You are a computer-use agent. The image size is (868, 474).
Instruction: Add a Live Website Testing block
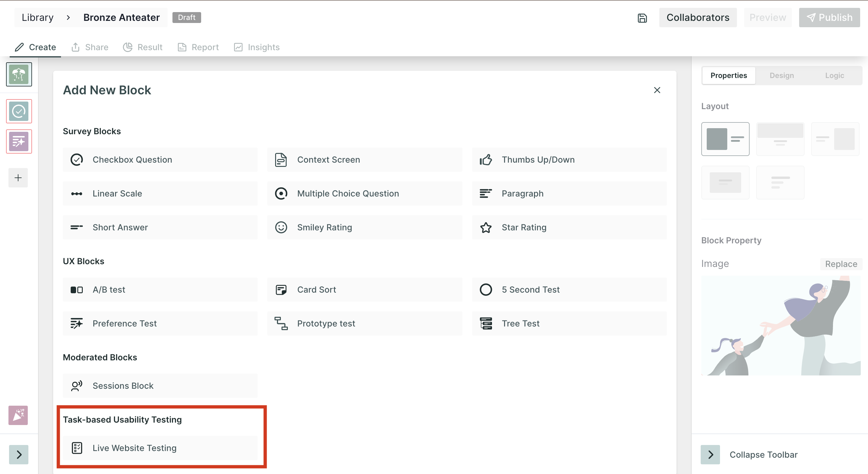click(x=160, y=448)
